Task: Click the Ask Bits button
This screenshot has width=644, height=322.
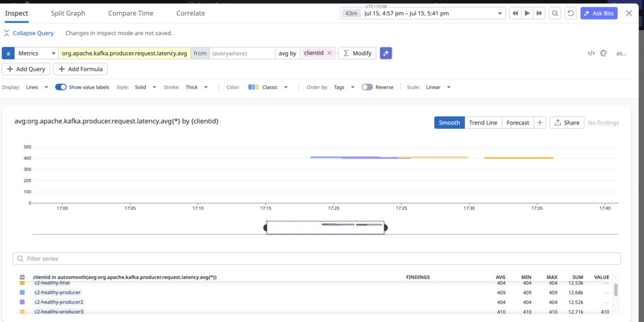Action: click(x=599, y=13)
